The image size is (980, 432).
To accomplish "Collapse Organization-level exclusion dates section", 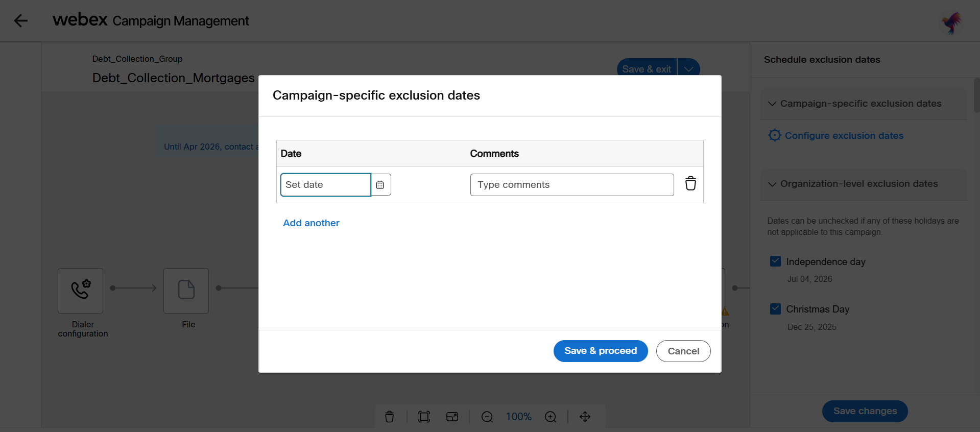I will click(772, 184).
